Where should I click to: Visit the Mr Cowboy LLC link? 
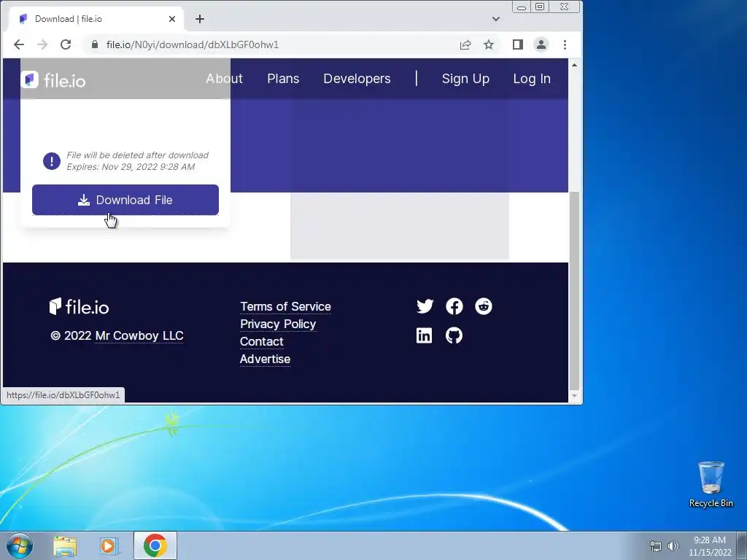(139, 335)
